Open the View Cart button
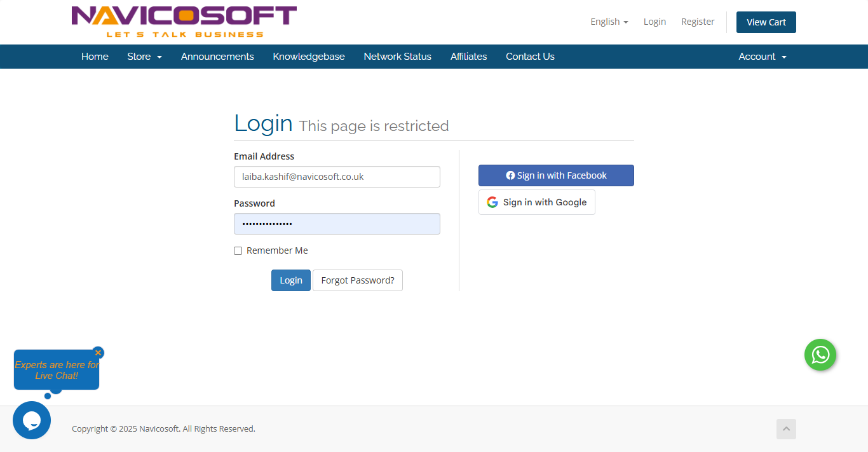The image size is (868, 452). click(766, 22)
